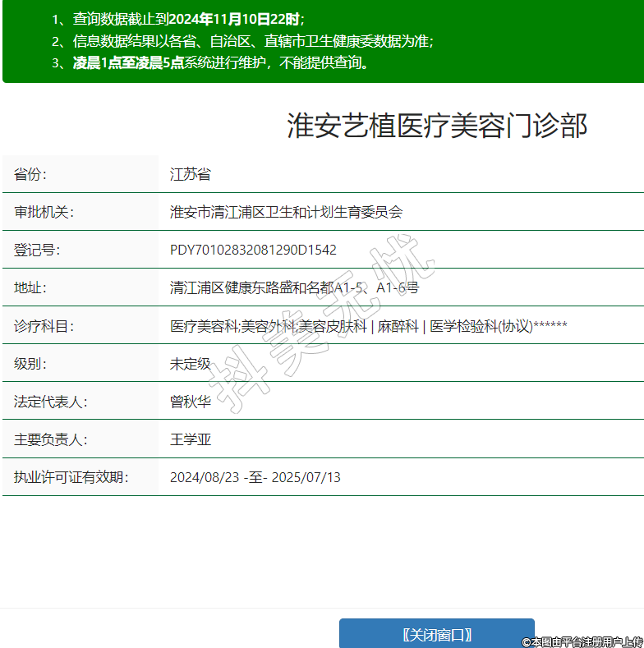Click registration number PDY70102832081290D1542
The height and width of the screenshot is (648, 644).
coord(253,250)
